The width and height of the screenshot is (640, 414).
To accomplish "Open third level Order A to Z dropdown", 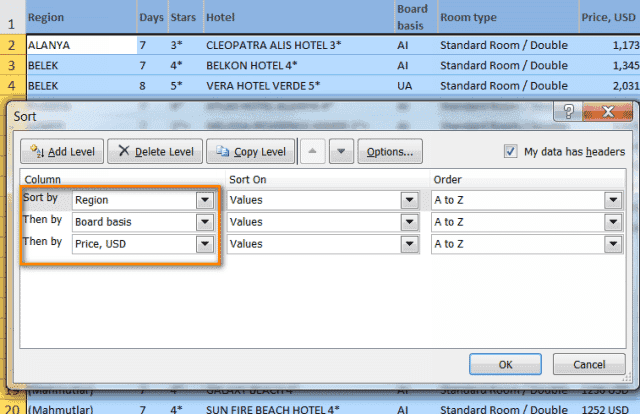I will [612, 243].
